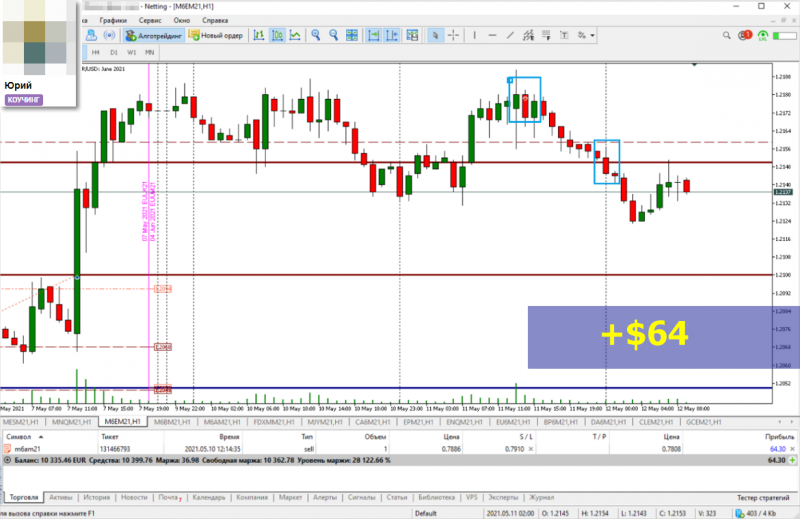The width and height of the screenshot is (800, 519).
Task: Select the H4 timeframe
Action: point(95,52)
